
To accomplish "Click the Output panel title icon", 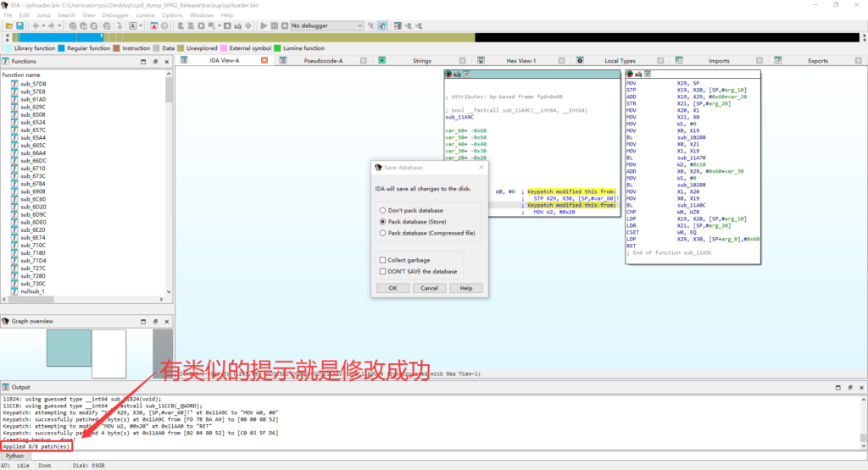I will click(6, 387).
